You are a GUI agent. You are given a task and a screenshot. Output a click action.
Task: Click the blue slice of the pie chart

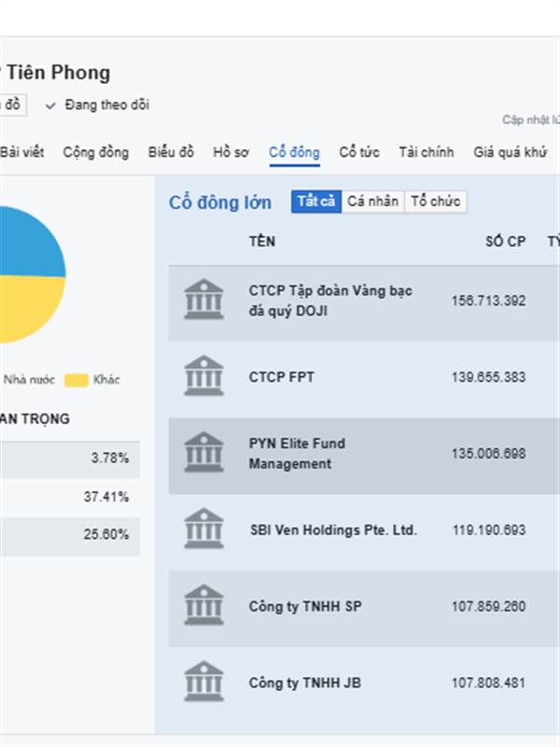[29, 243]
